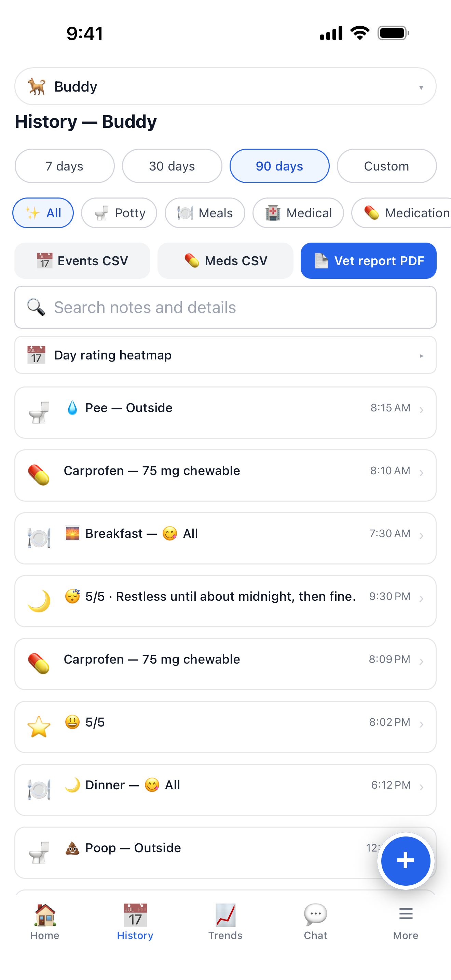Select the 7 days range
The height and width of the screenshot is (980, 451).
coord(65,166)
